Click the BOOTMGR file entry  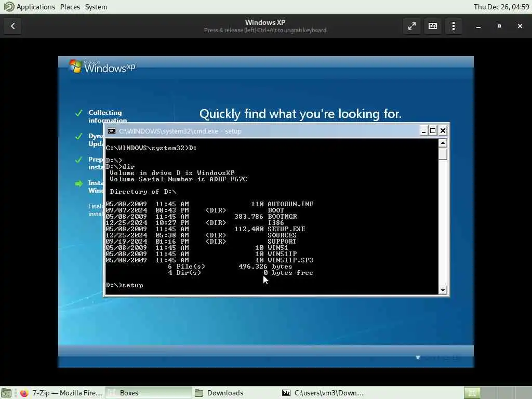[x=282, y=217]
